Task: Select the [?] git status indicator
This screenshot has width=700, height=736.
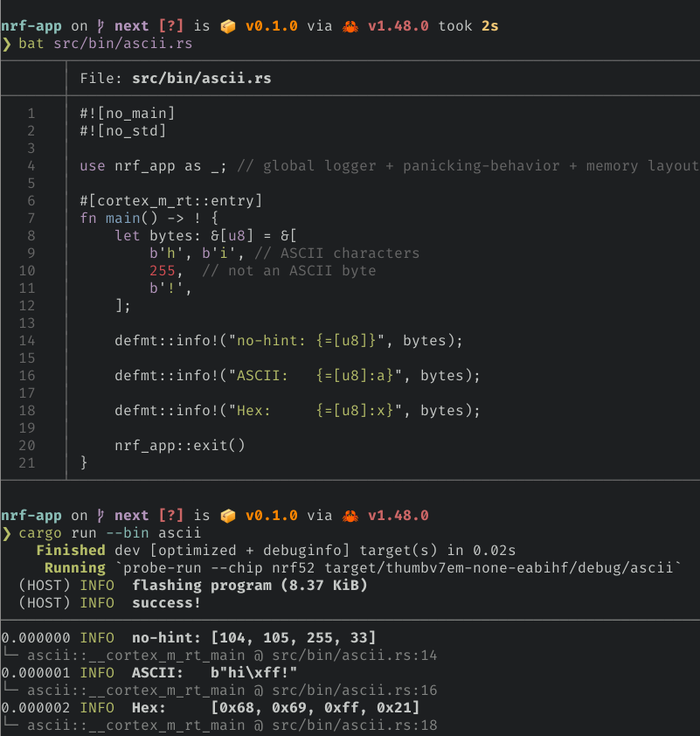Action: (x=171, y=25)
